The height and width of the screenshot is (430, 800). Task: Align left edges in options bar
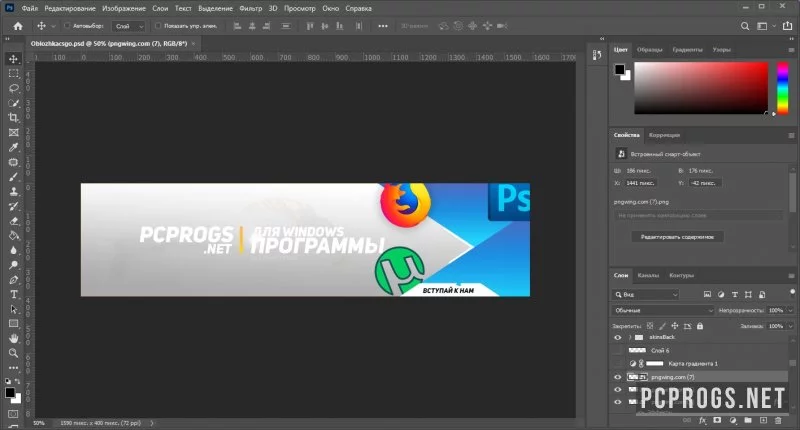(x=237, y=26)
